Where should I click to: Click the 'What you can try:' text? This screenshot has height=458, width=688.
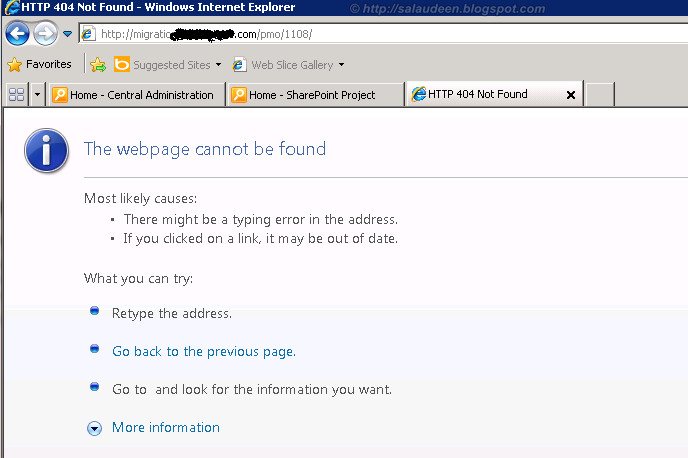(x=138, y=279)
